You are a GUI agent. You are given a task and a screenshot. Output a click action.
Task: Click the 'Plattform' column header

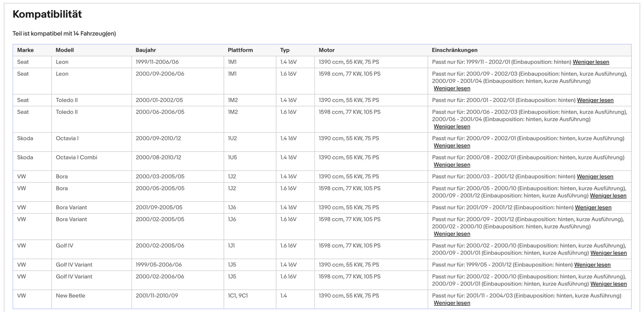[240, 50]
